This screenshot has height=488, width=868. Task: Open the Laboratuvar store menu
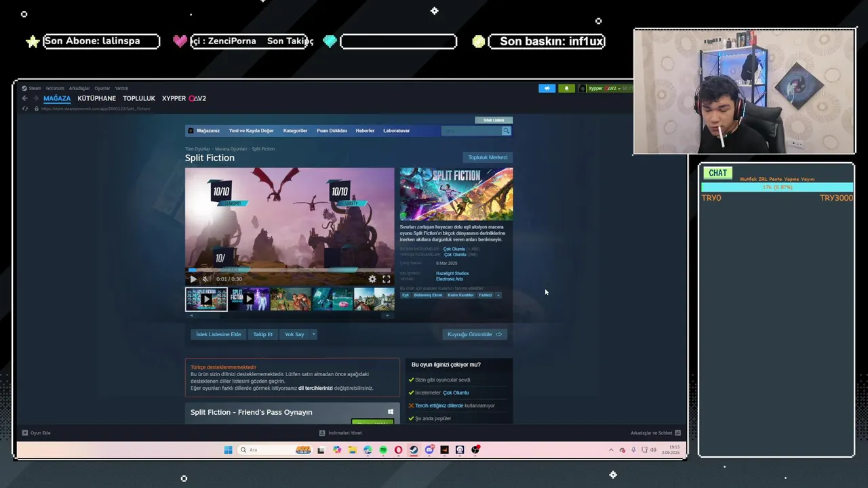pyautogui.click(x=397, y=131)
